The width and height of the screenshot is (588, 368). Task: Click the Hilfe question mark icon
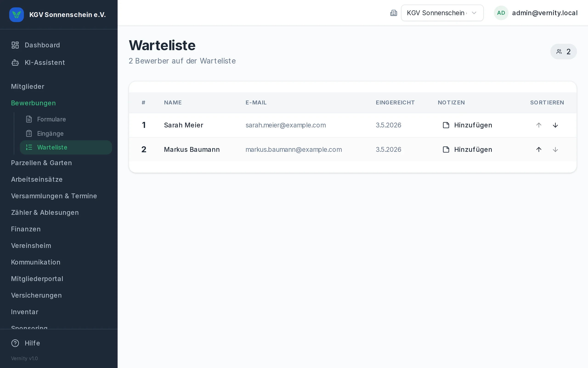(15, 343)
